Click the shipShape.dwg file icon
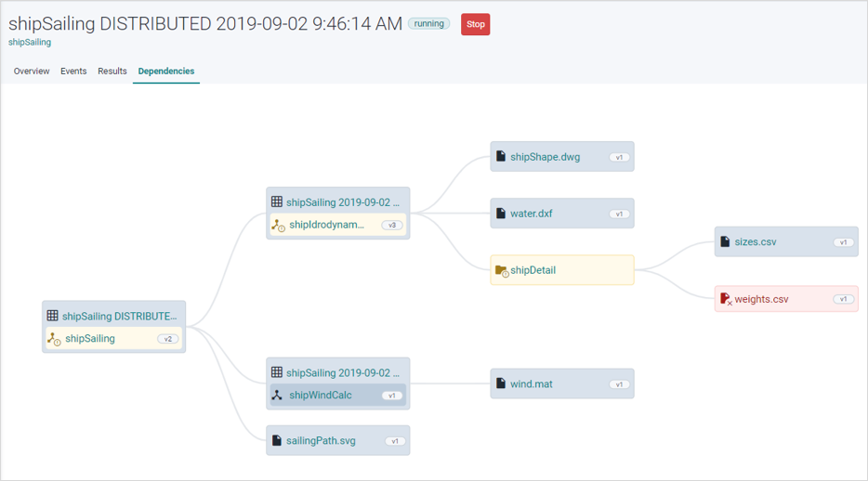Image resolution: width=868 pixels, height=481 pixels. coord(501,156)
